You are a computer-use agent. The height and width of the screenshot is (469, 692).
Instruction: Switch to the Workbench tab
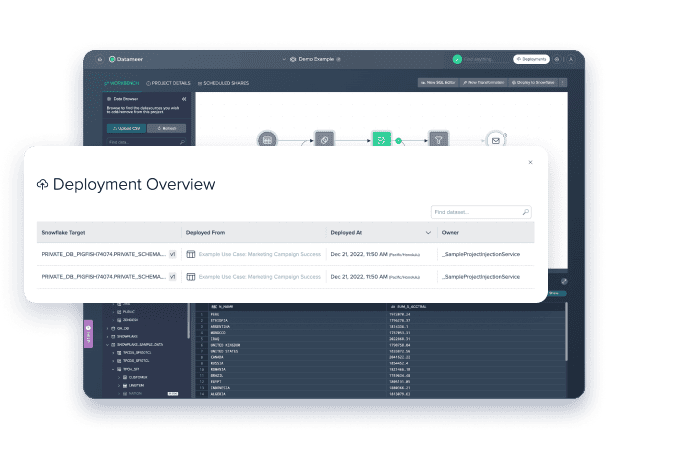(121, 83)
